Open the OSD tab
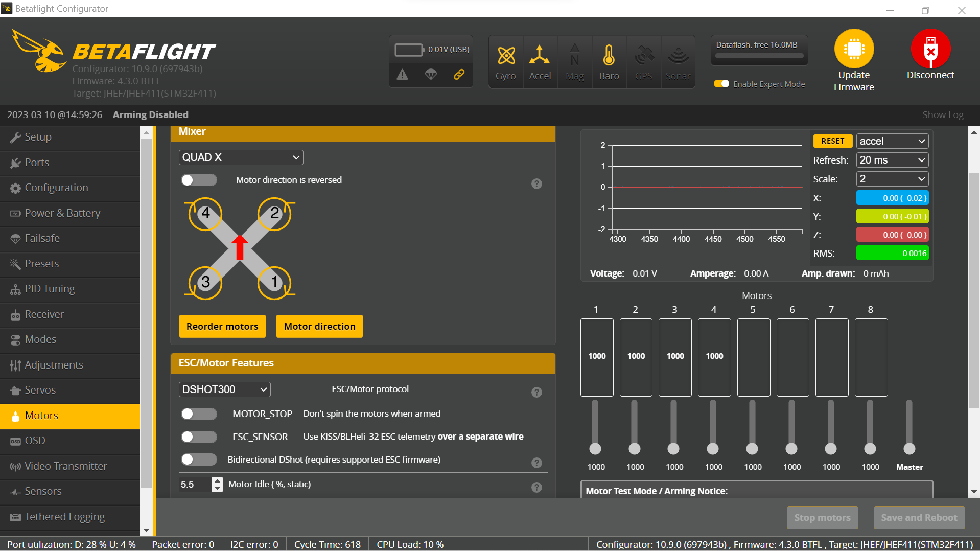This screenshot has width=980, height=551. (x=70, y=441)
